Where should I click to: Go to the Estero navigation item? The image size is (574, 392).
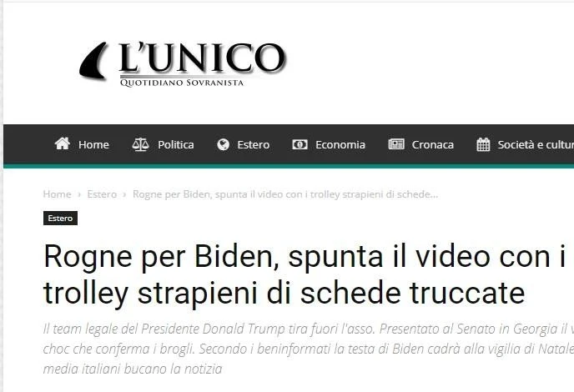pos(254,144)
